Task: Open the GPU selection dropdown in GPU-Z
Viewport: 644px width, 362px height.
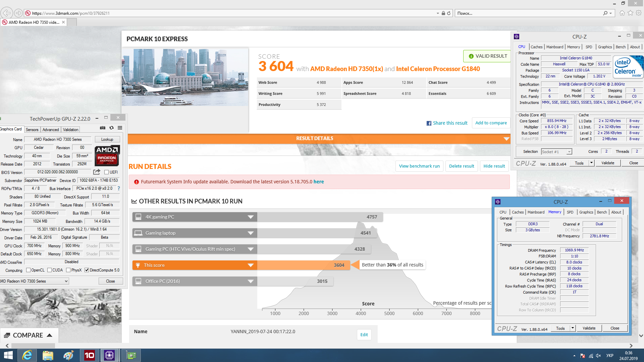Action: (34, 281)
